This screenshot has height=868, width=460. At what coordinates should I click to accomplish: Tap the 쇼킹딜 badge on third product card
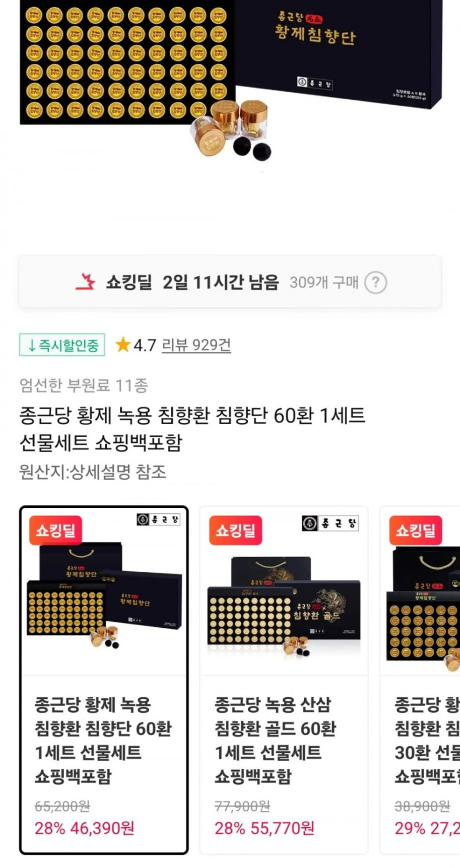(x=416, y=530)
